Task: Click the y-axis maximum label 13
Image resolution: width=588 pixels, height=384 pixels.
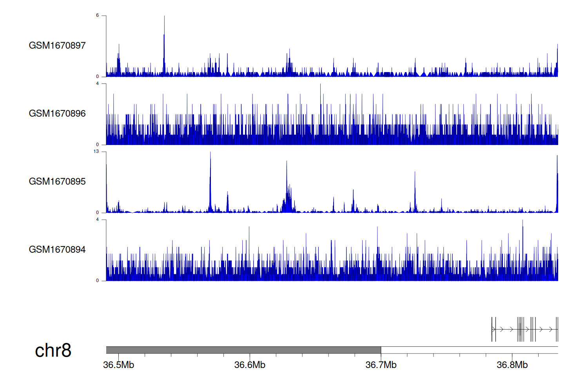Action: point(96,152)
